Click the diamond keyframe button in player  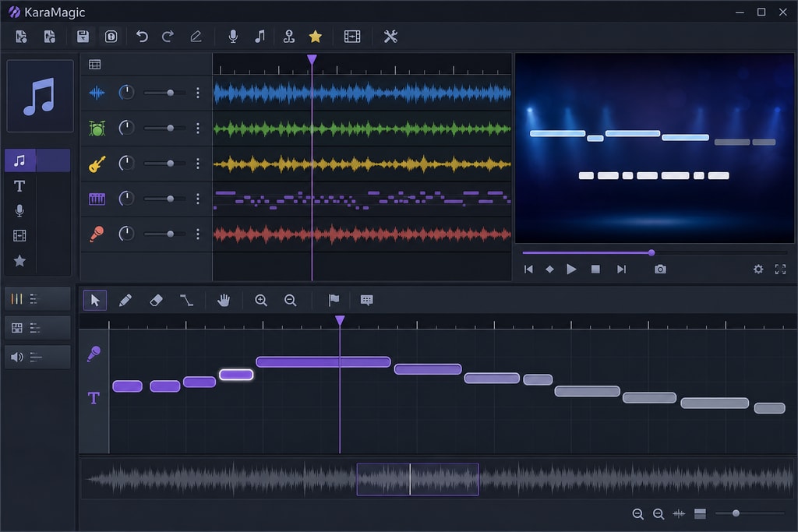coord(549,269)
